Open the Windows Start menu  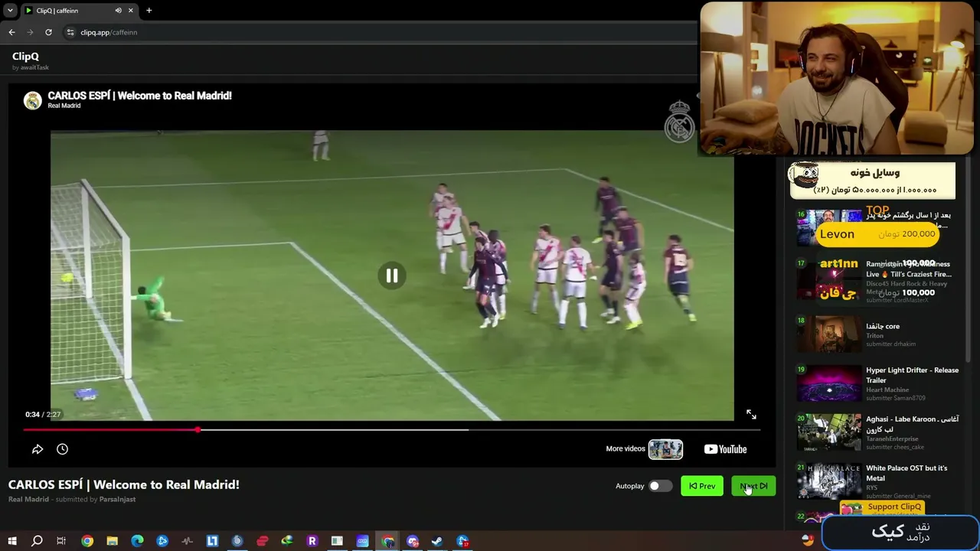click(11, 541)
